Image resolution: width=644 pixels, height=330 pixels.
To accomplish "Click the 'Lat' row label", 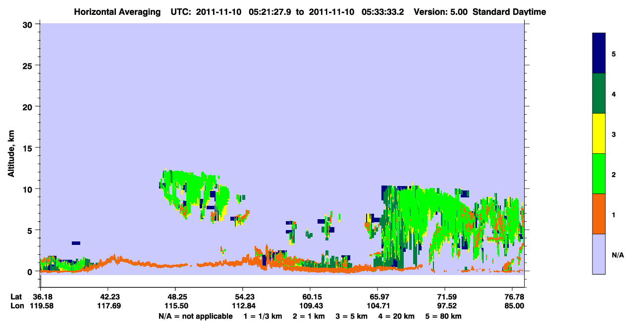I will pyautogui.click(x=17, y=297).
